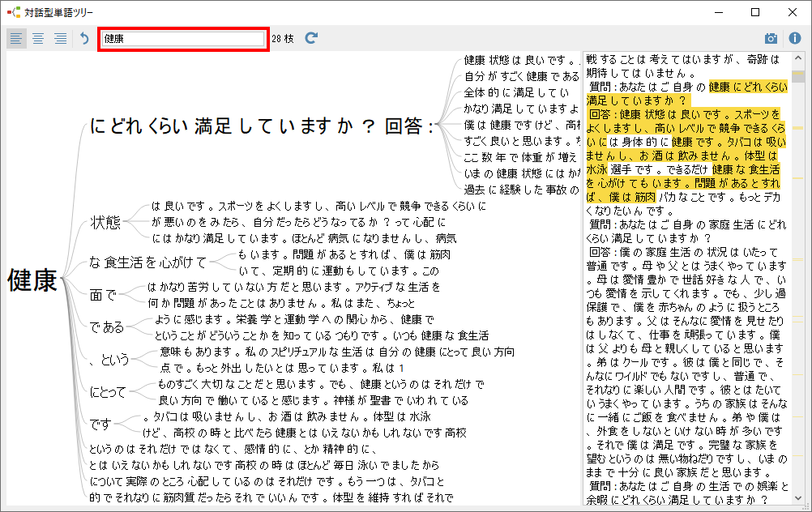Screen dimensions: 812x512
Task: Click branch 的 で それなり に 筋肉質
Action: [x=271, y=497]
